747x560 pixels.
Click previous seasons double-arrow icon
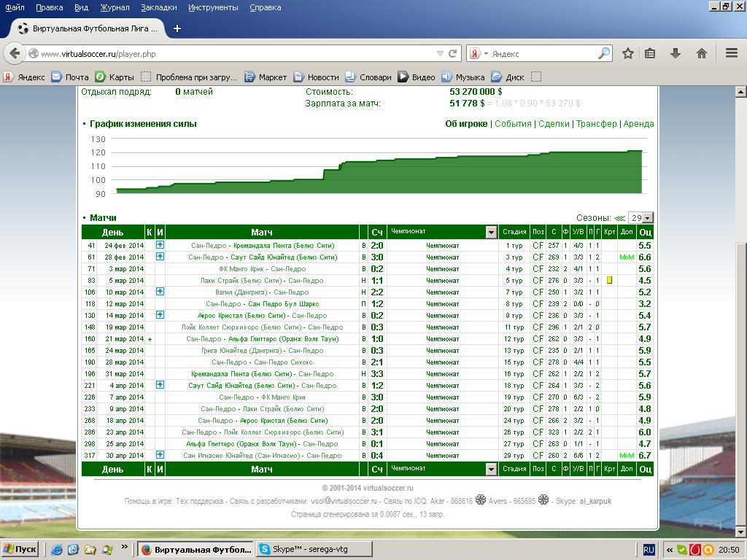[x=620, y=218]
